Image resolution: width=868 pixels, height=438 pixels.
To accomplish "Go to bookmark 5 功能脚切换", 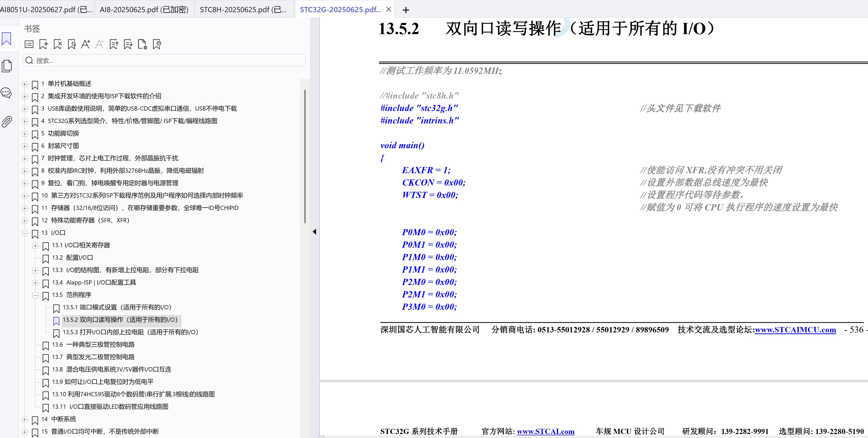I will (x=60, y=133).
